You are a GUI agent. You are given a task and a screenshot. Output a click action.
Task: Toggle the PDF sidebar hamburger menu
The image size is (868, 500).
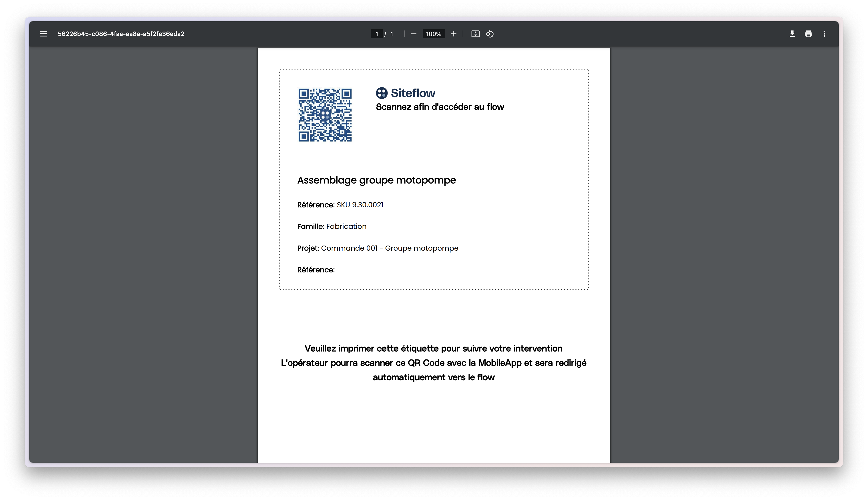[x=44, y=34]
